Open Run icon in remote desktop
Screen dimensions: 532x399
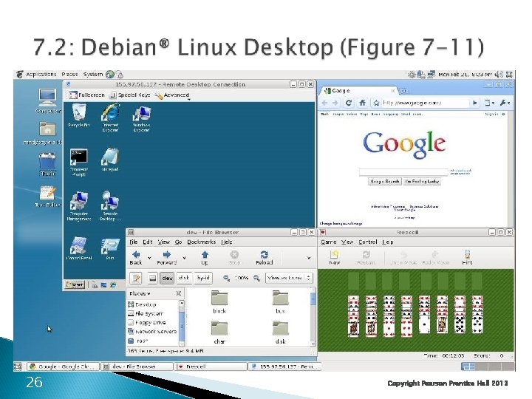coord(110,249)
